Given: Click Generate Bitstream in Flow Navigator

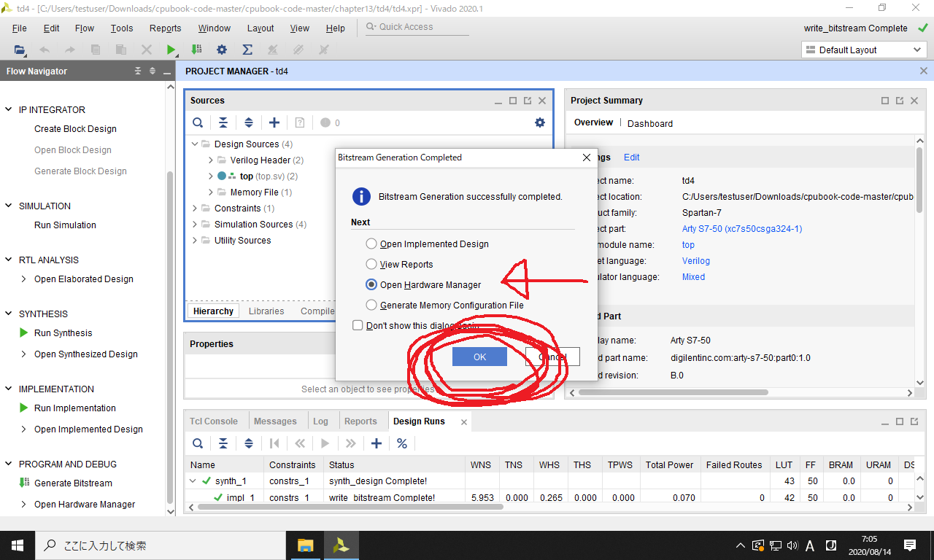Looking at the screenshot, I should point(73,483).
